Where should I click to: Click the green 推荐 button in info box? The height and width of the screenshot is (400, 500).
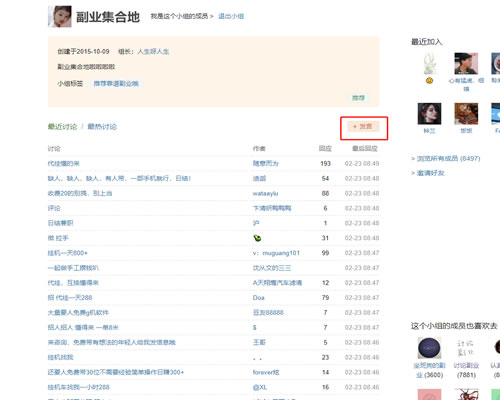pyautogui.click(x=358, y=98)
